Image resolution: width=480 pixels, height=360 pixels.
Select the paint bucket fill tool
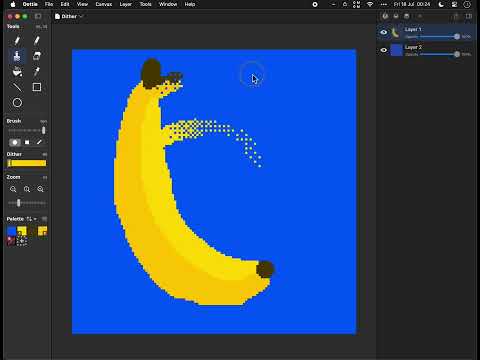(x=17, y=71)
